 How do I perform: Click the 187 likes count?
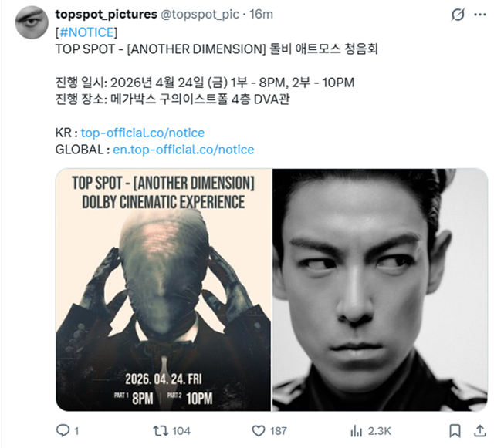pyautogui.click(x=278, y=431)
